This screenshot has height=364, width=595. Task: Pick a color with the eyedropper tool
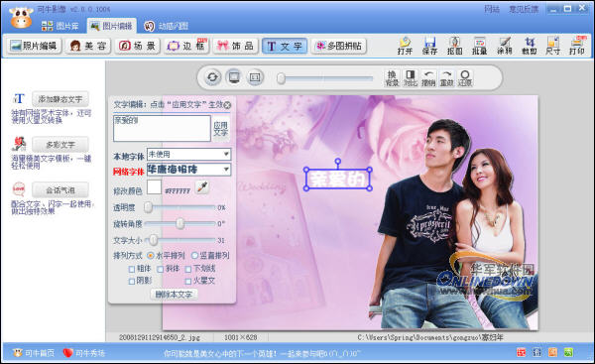(x=202, y=186)
